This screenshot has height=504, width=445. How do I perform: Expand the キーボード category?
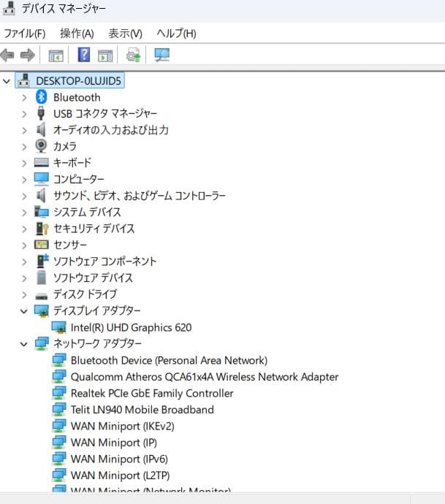point(24,163)
